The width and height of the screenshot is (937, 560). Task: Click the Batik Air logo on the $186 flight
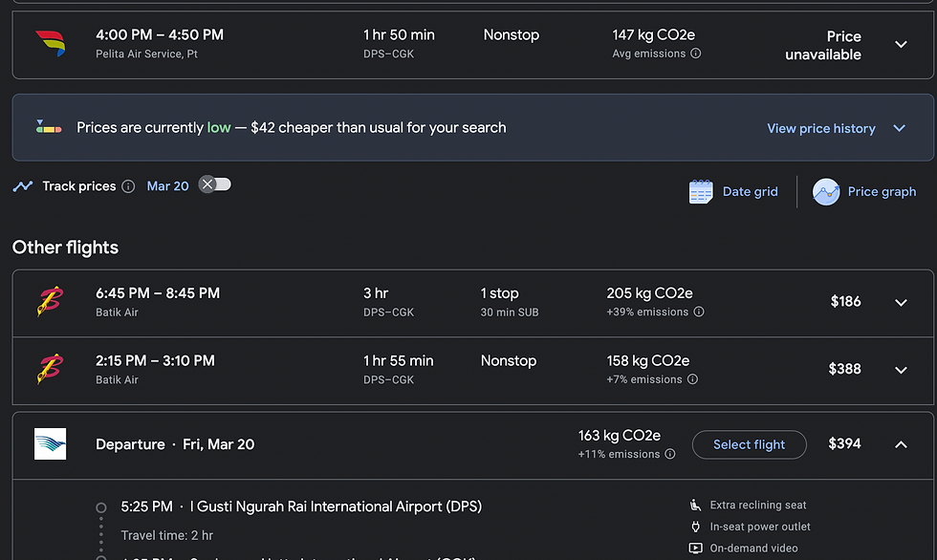50,301
